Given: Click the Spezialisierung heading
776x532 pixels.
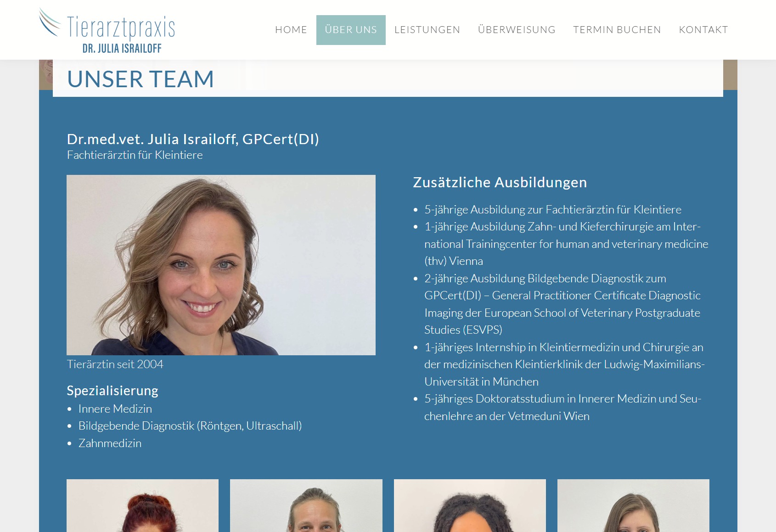Looking at the screenshot, I should (x=112, y=391).
